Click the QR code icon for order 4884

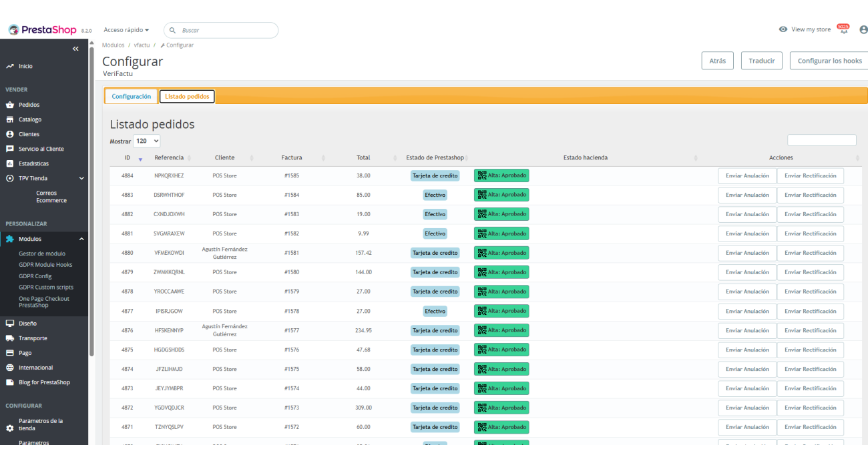[482, 175]
